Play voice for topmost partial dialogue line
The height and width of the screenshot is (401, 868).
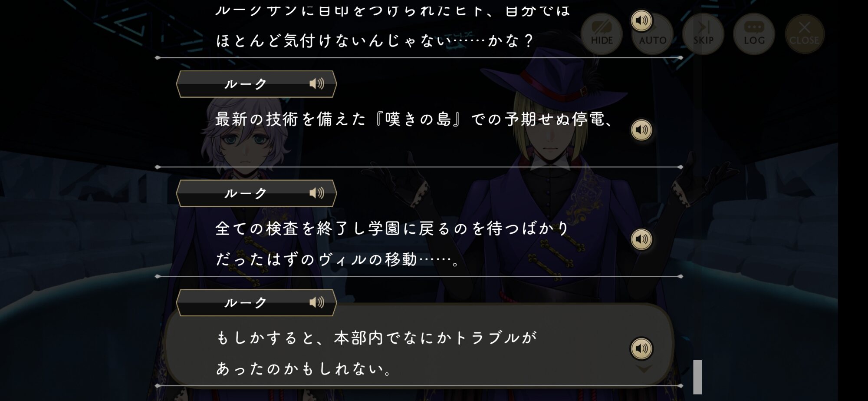click(641, 20)
